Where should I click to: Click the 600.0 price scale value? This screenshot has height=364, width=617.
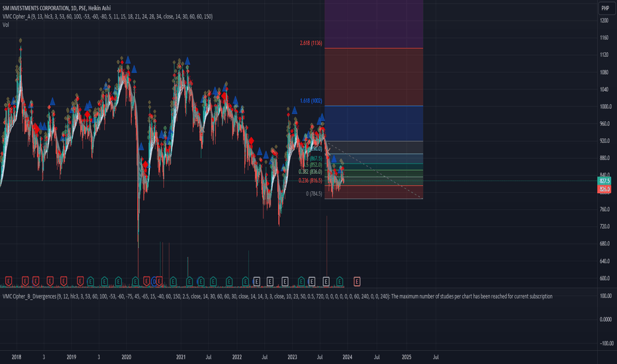click(605, 278)
